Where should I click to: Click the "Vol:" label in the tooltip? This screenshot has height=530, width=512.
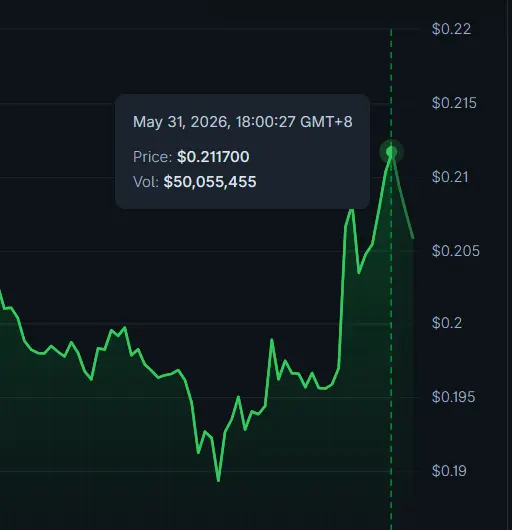pos(146,182)
